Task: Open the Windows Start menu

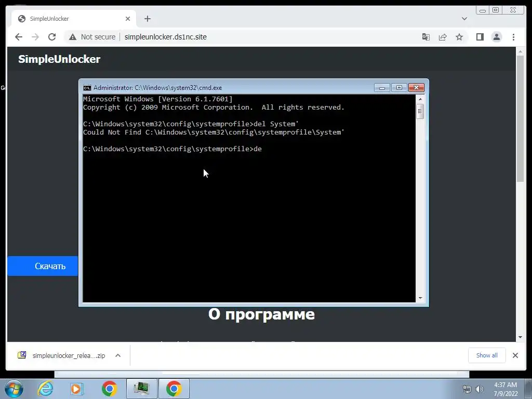Action: point(14,389)
